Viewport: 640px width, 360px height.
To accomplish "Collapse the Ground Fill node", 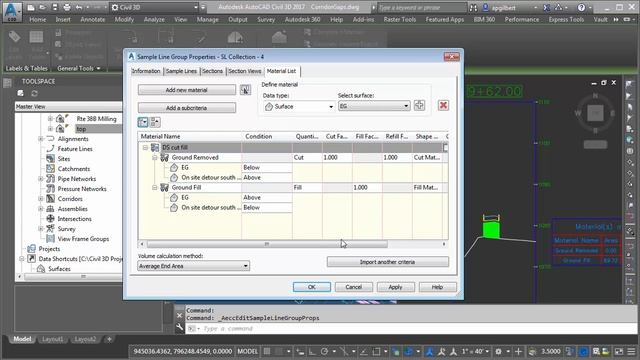I will [x=155, y=187].
